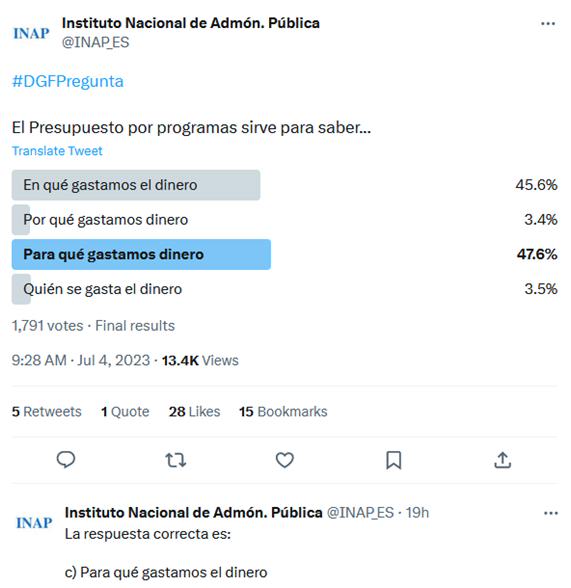The width and height of the screenshot is (571, 588).
Task: Click Translate Tweet link
Action: pyautogui.click(x=57, y=151)
